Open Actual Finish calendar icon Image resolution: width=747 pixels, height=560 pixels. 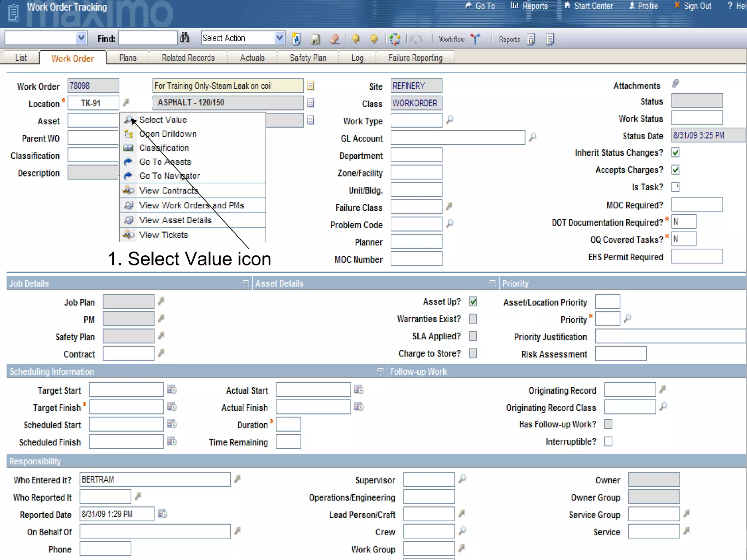pos(359,407)
